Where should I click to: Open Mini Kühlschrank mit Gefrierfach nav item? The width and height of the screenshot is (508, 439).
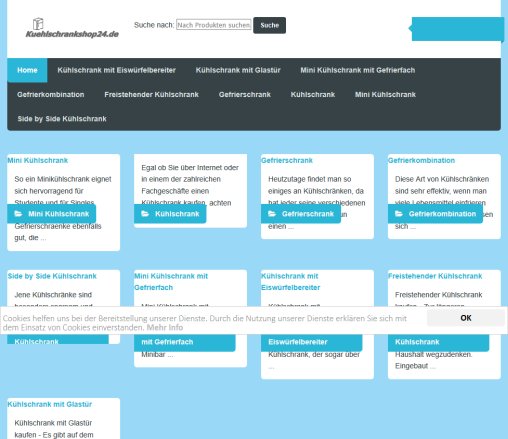click(x=358, y=70)
